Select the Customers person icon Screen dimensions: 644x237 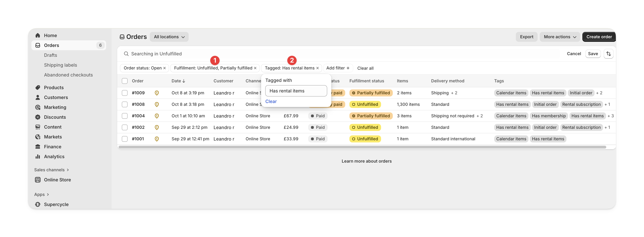coord(38,97)
